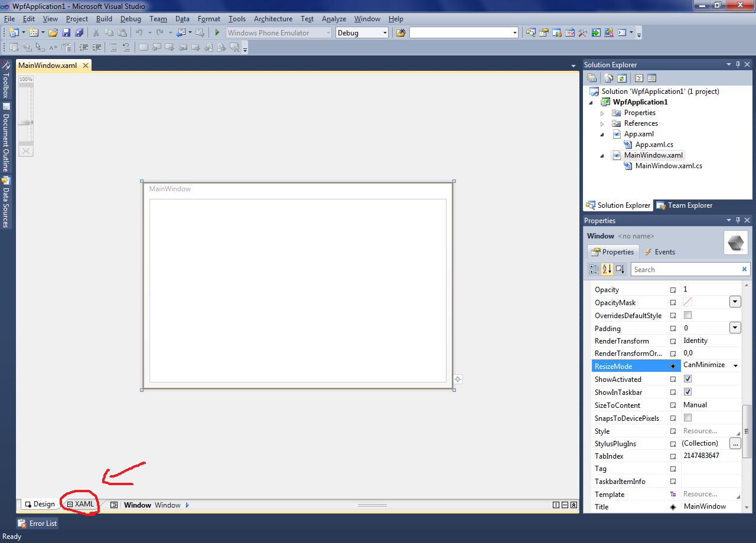Screen dimensions: 756x543
Task: Toggle the OverridesDefaultStyle checkbox
Action: [687, 315]
